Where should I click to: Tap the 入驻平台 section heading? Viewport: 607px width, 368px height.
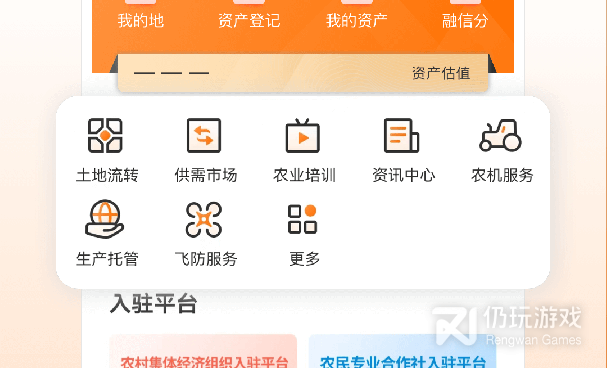[154, 303]
